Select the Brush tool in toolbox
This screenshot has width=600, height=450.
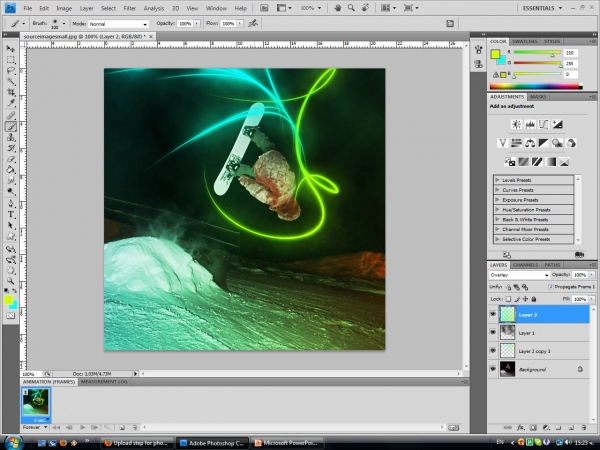click(x=10, y=127)
